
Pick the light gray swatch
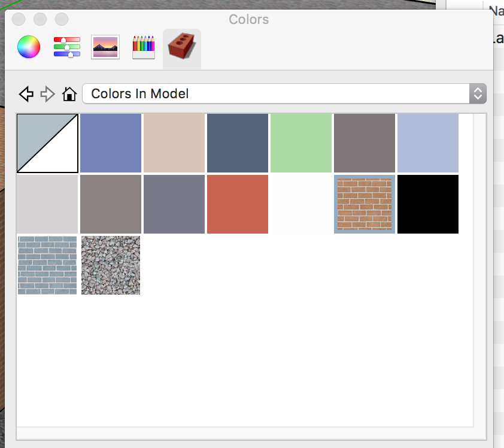47,204
